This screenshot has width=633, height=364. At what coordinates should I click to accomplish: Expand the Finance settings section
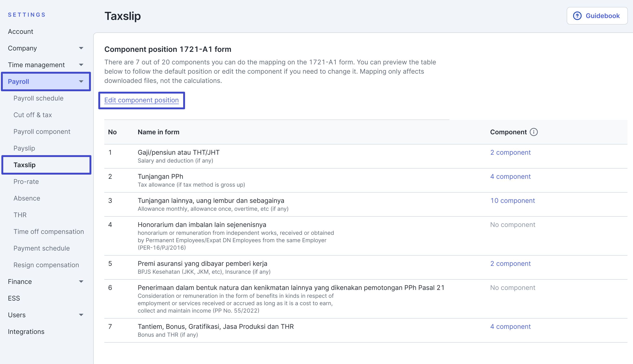[x=81, y=282]
